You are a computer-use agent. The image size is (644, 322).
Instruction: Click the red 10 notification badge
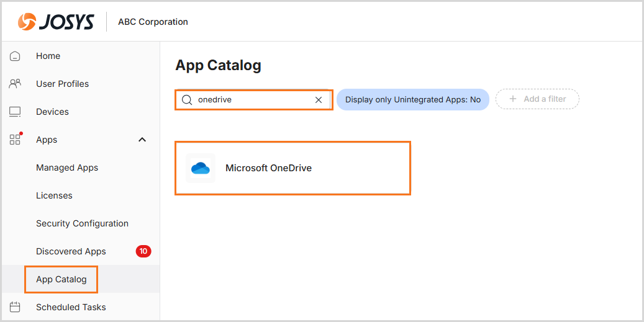(x=143, y=251)
